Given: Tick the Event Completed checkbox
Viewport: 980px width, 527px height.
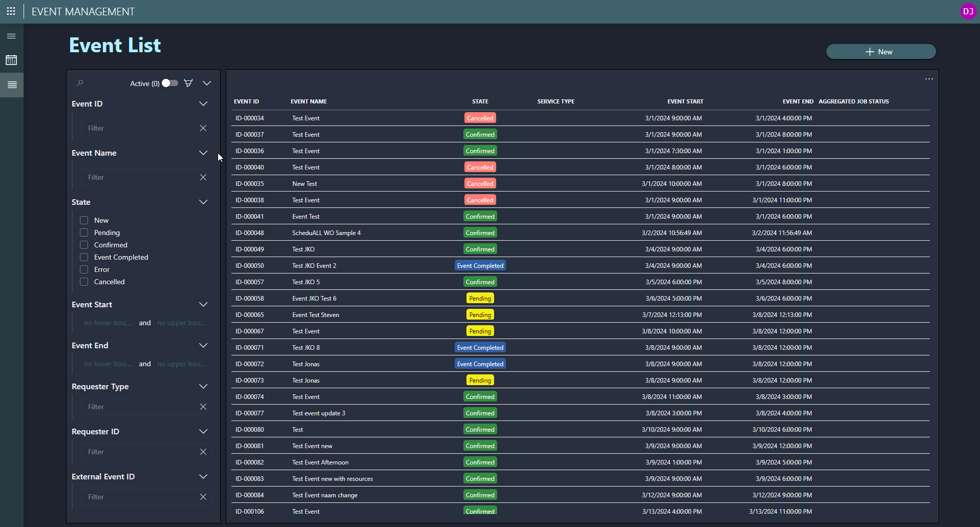Looking at the screenshot, I should (84, 257).
